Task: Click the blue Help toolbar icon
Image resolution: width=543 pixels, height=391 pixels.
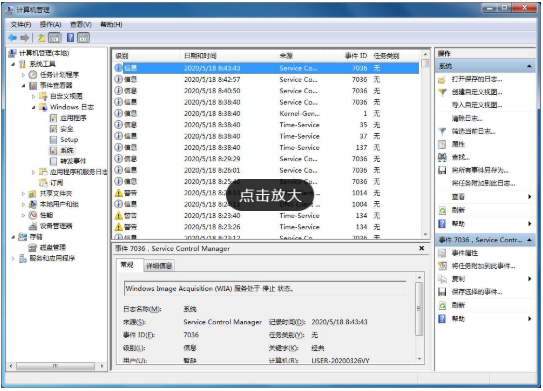Action: pyautogui.click(x=70, y=37)
